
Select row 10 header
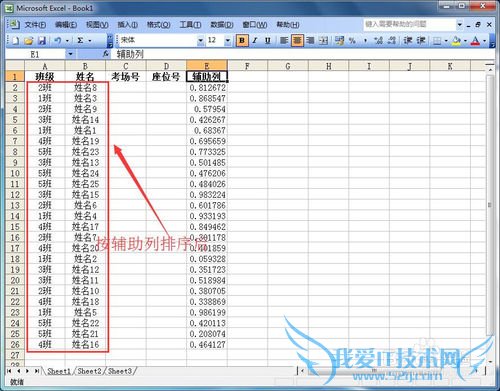click(x=15, y=173)
